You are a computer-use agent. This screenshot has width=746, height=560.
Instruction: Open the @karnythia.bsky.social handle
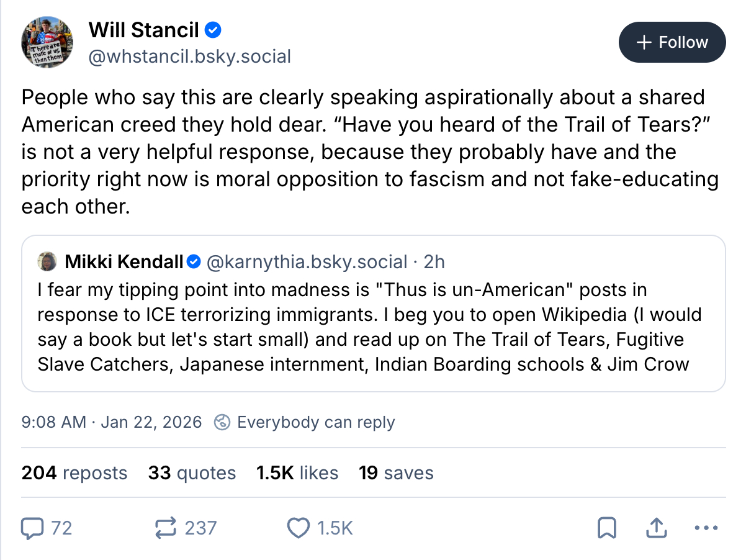coord(307,262)
